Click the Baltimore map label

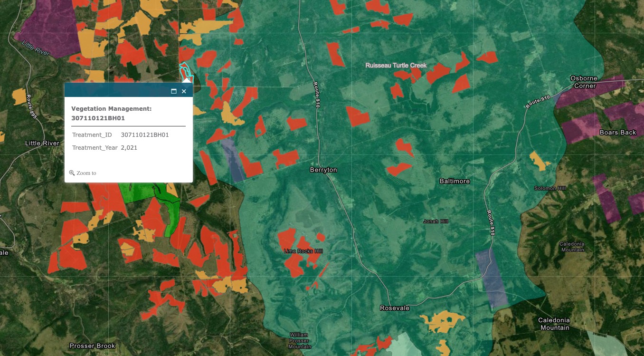(x=455, y=181)
